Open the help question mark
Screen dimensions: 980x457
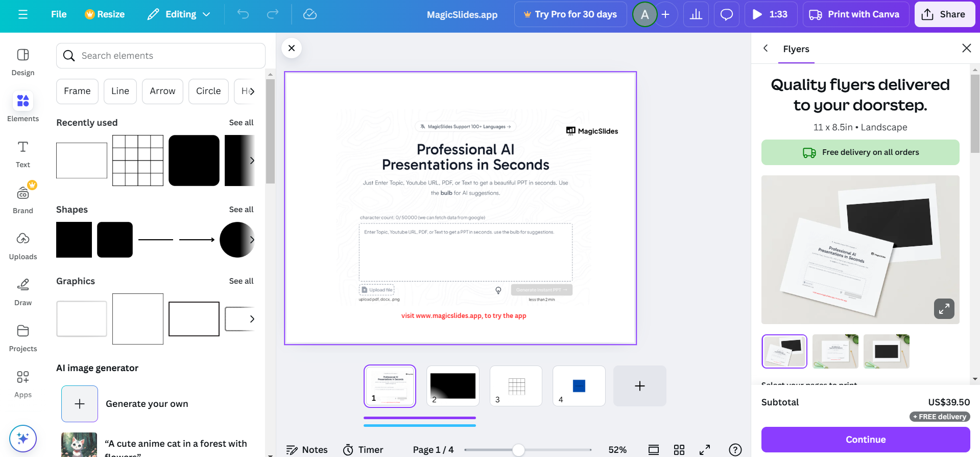pos(735,450)
